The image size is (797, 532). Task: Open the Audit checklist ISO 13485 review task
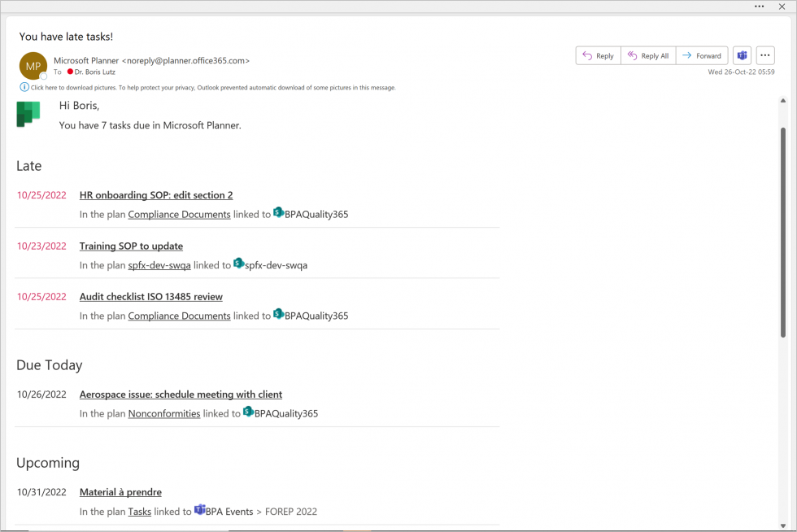pos(150,296)
